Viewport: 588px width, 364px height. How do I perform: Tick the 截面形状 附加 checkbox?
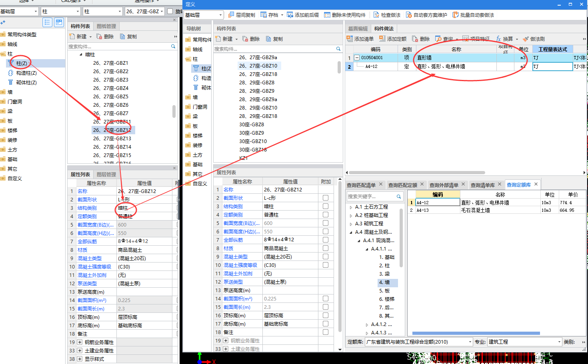click(x=326, y=198)
